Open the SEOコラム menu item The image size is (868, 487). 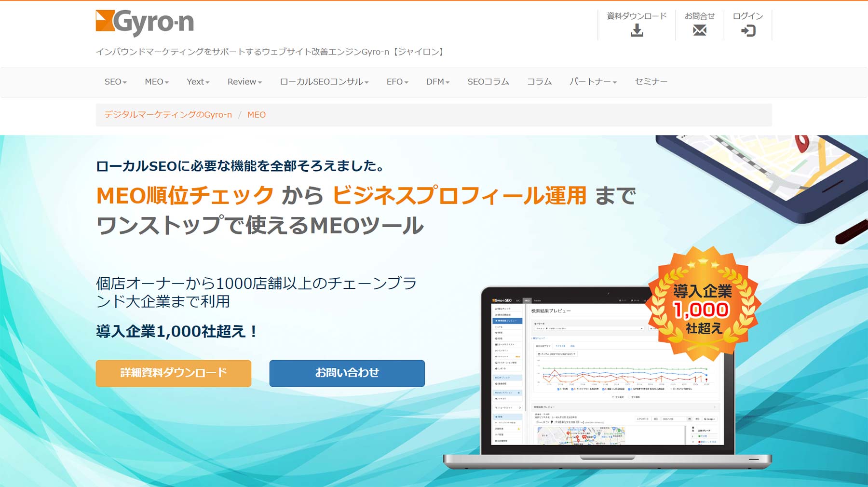click(x=488, y=82)
